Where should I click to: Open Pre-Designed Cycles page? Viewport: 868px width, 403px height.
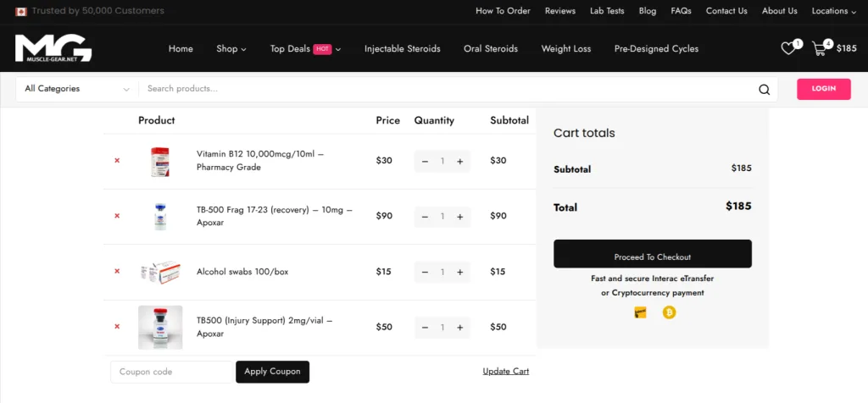pos(657,48)
